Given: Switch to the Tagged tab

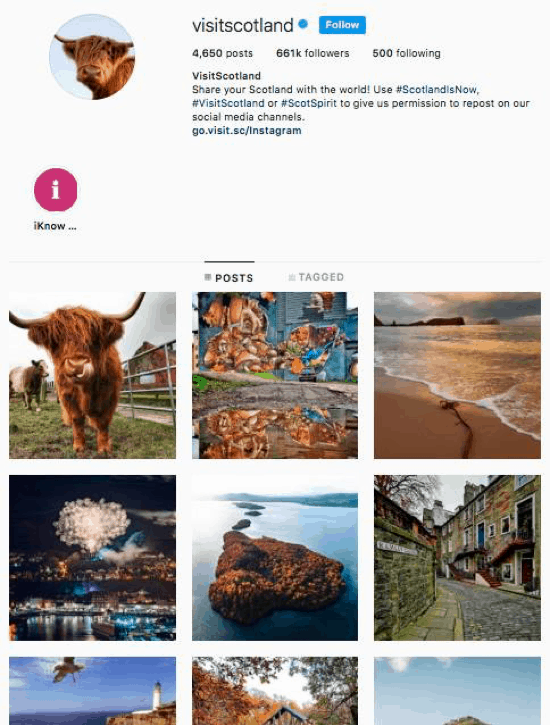Looking at the screenshot, I should click(316, 277).
